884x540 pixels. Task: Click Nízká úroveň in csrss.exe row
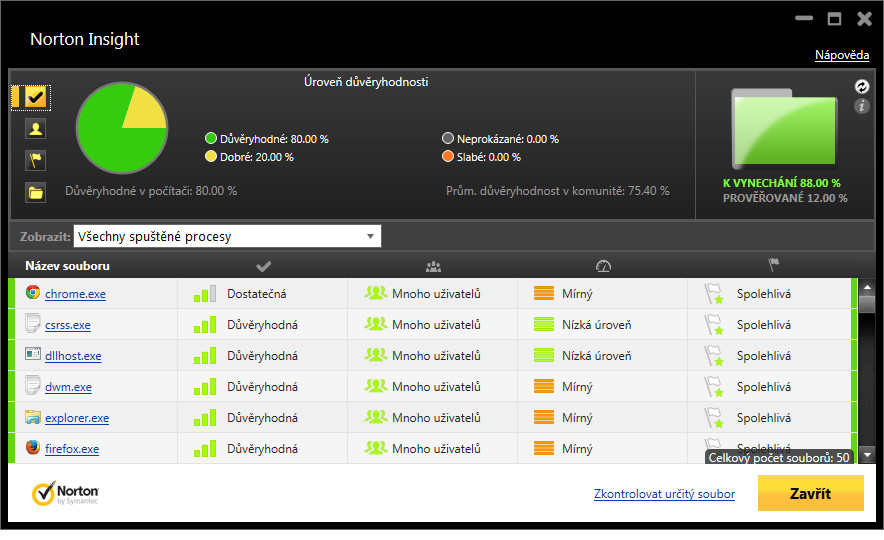(x=596, y=325)
